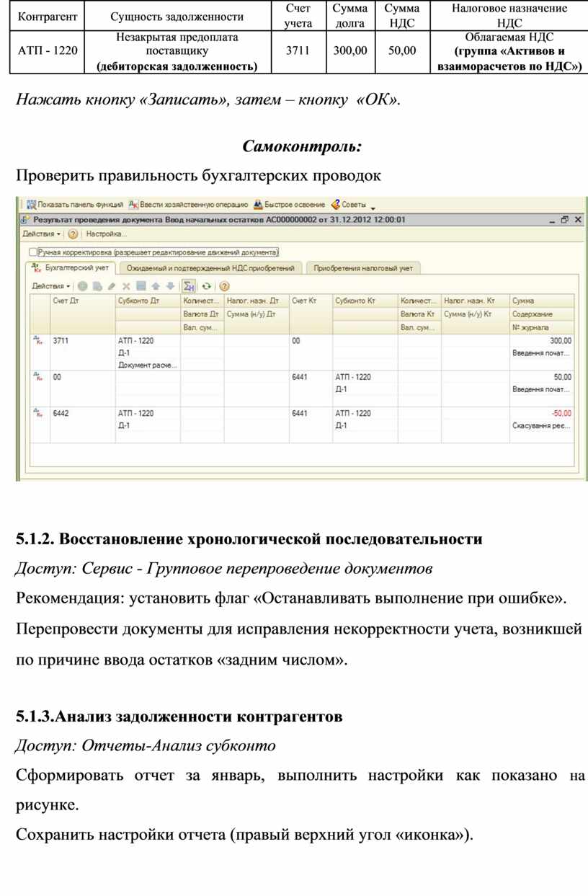Click the Finish editing icon in table toolbar
The image size is (588, 896).
[x=141, y=286]
